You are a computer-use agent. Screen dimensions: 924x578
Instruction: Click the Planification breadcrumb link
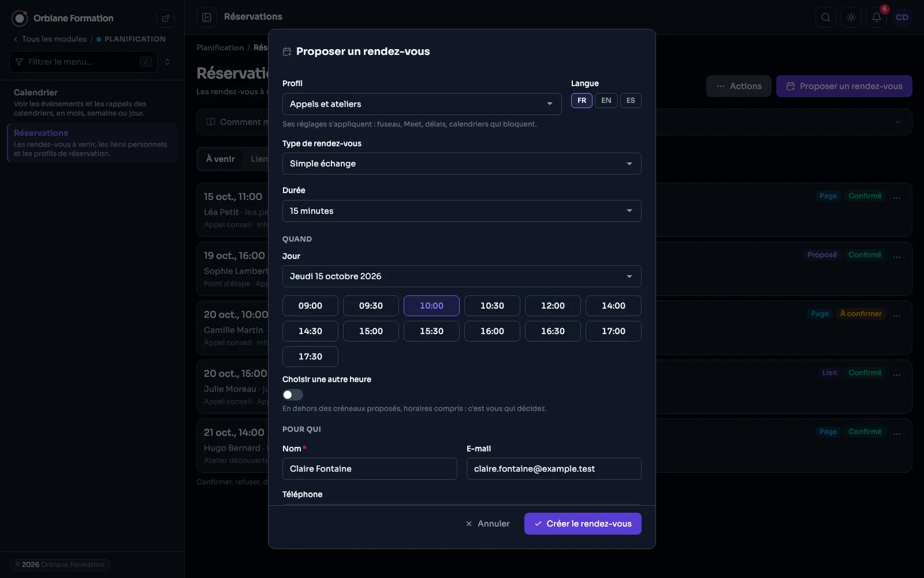(x=220, y=47)
